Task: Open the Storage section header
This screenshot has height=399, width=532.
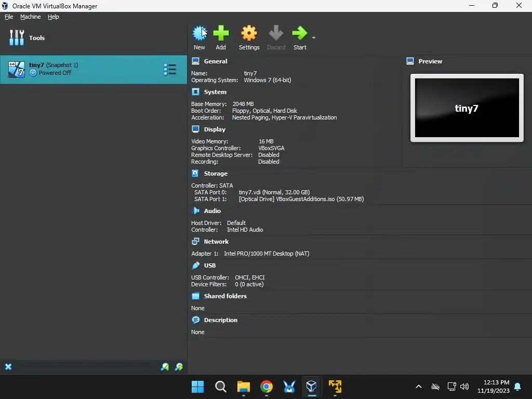Action: (216, 174)
